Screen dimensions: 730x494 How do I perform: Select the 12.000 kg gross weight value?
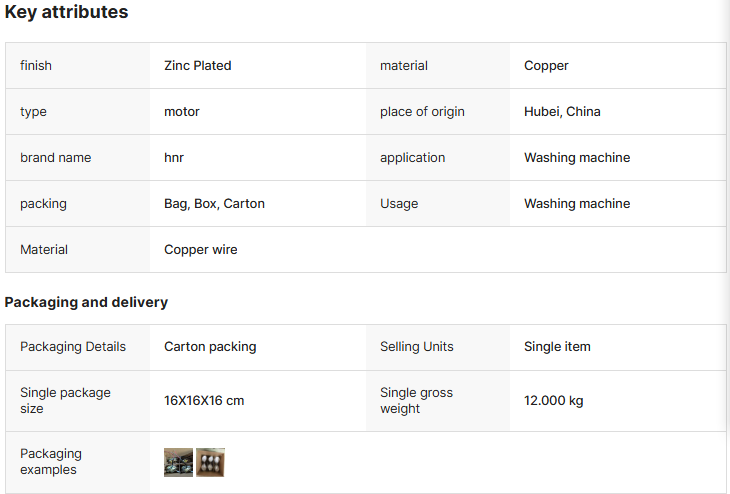[553, 401]
